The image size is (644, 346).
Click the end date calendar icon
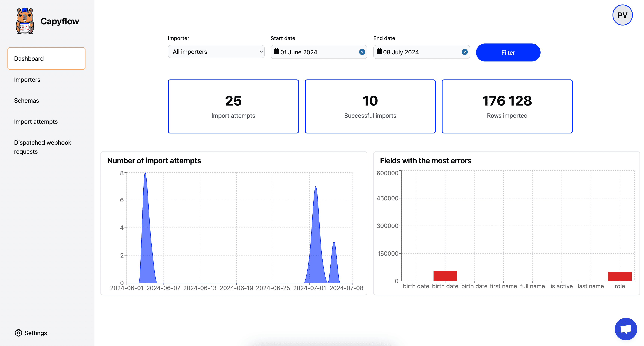pyautogui.click(x=379, y=52)
